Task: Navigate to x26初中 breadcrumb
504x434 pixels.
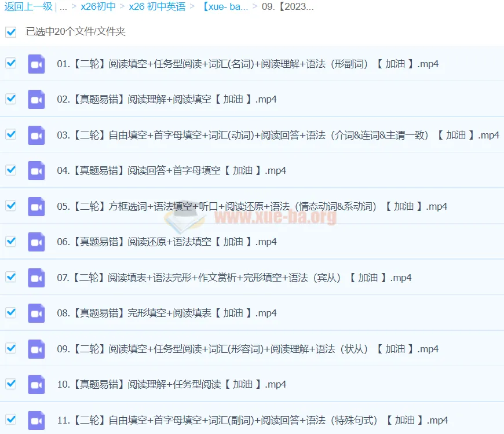Action: (98, 6)
